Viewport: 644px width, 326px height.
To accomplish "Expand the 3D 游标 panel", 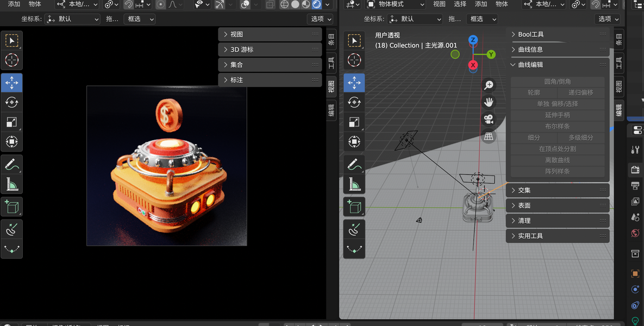I will [270, 49].
